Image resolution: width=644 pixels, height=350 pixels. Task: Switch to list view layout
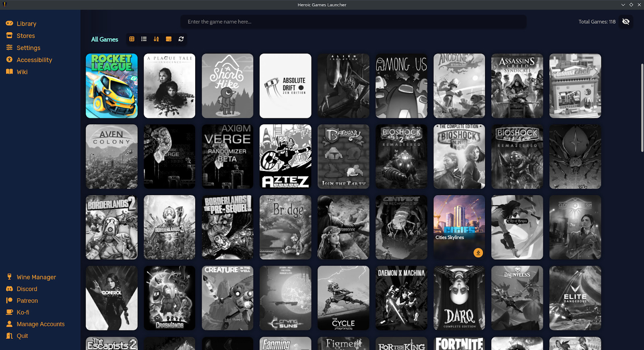(144, 39)
